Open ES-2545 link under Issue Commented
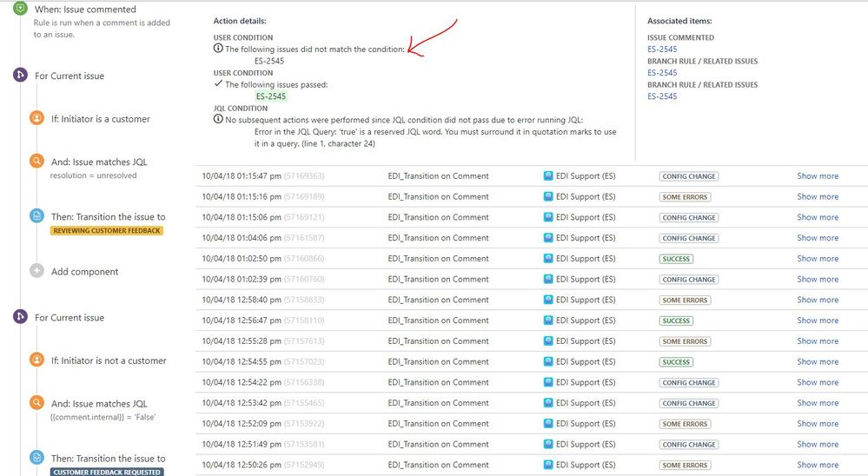The image size is (868, 476). pos(662,50)
